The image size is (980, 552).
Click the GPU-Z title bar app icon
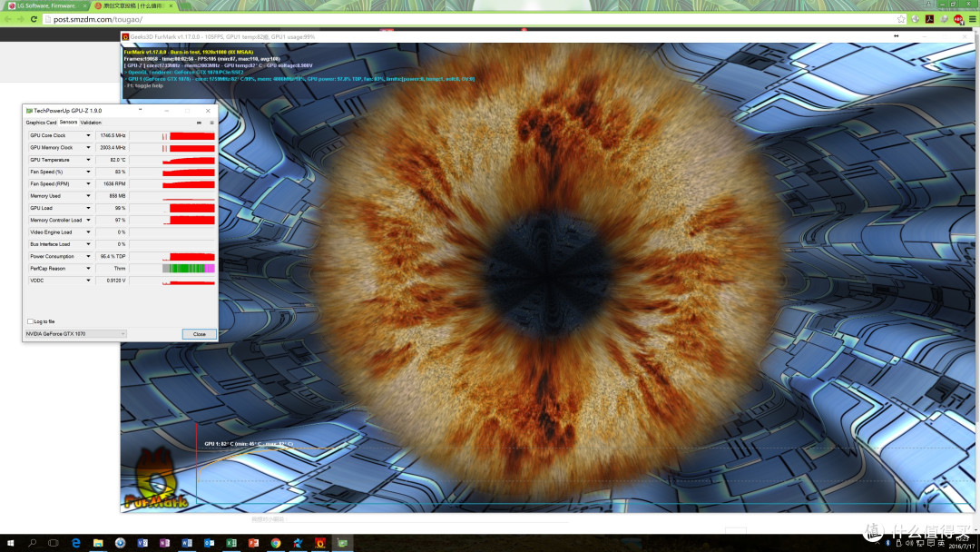(29, 111)
